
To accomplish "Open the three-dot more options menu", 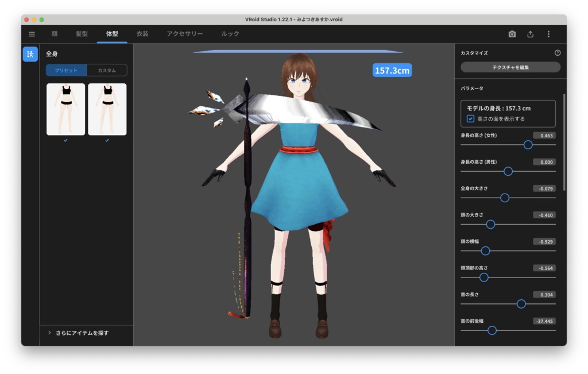I will tap(548, 34).
